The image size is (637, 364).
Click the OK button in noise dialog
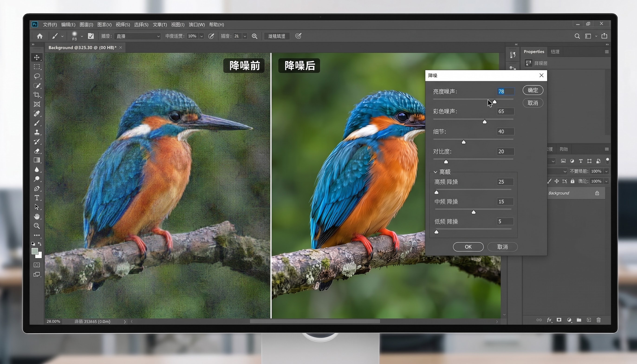click(468, 247)
